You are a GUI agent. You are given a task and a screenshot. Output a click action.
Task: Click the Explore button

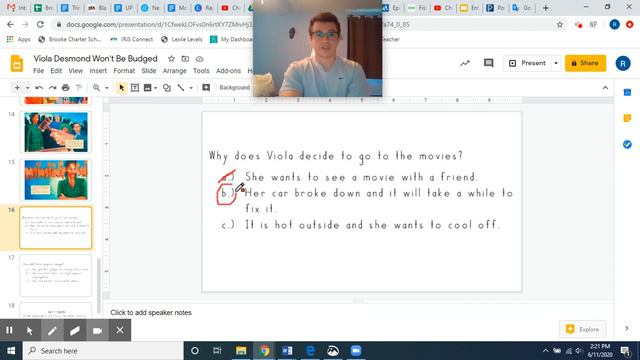(583, 329)
